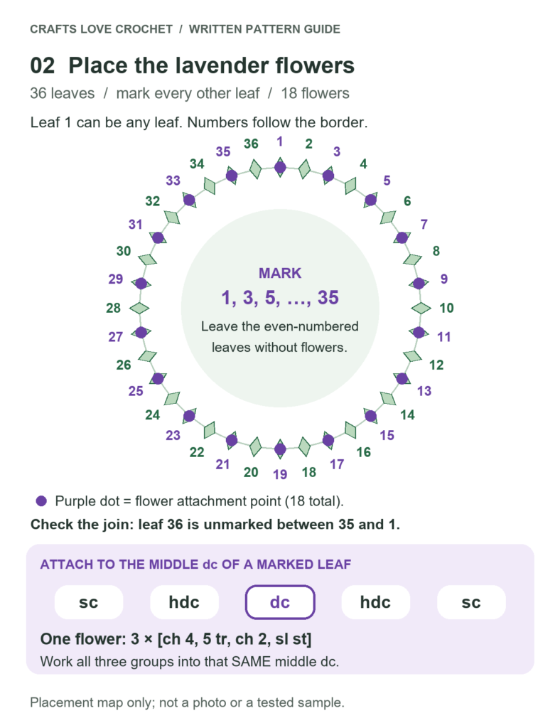Click the CRAFTS LOVE CROCHET breadcrumb
This screenshot has width=560, height=728.
[101, 28]
